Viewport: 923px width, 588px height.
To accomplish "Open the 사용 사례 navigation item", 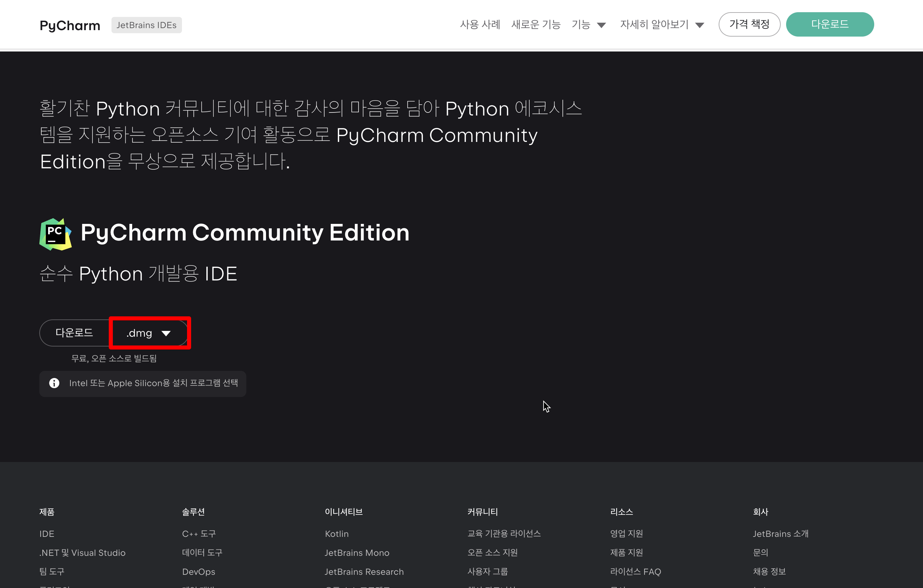I will 479,25.
